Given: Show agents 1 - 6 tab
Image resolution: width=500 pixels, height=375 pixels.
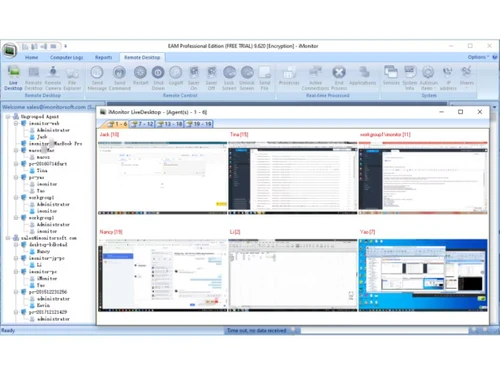Looking at the screenshot, I should 116,124.
